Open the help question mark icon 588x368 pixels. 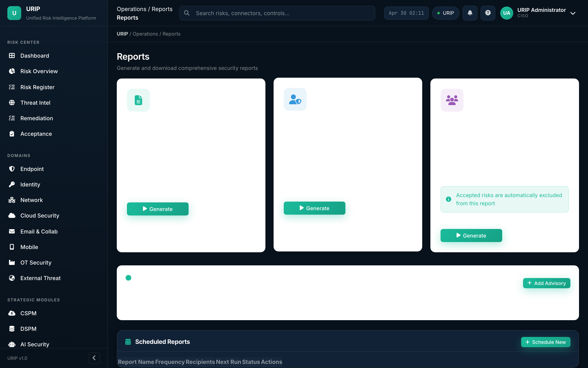click(488, 13)
